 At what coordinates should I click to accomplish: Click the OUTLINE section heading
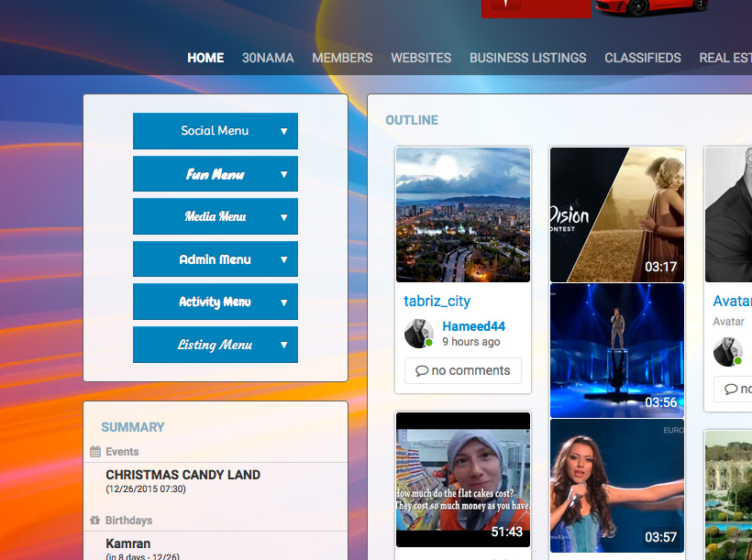[x=412, y=120]
